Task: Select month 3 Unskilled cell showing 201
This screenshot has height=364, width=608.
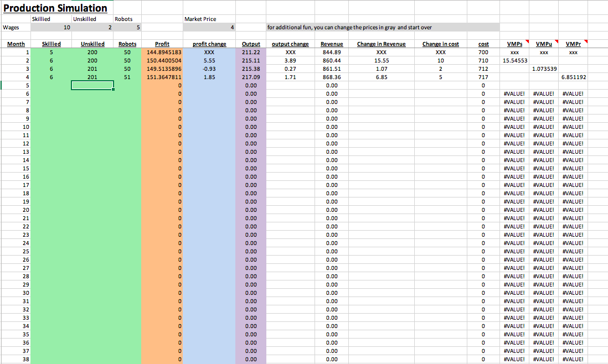Action: (92, 69)
